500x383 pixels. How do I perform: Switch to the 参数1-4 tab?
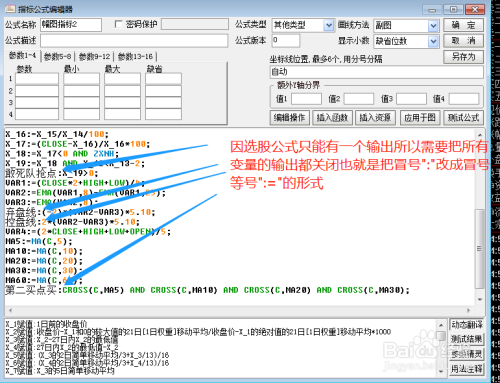point(23,56)
